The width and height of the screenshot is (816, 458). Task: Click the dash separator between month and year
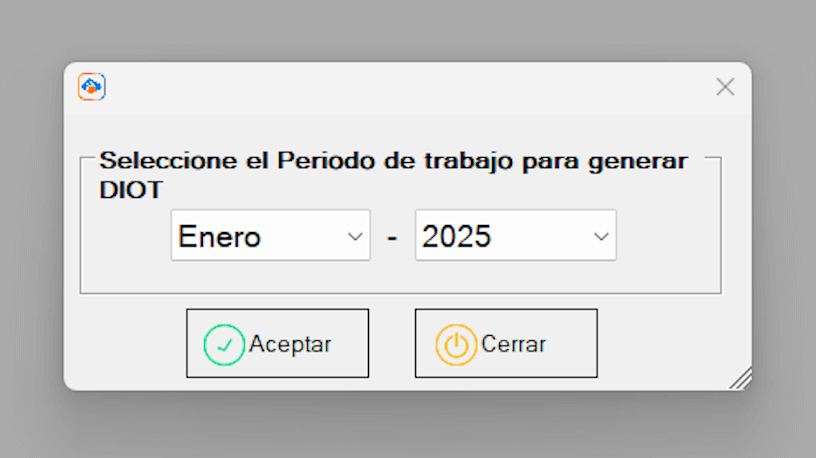pos(392,238)
